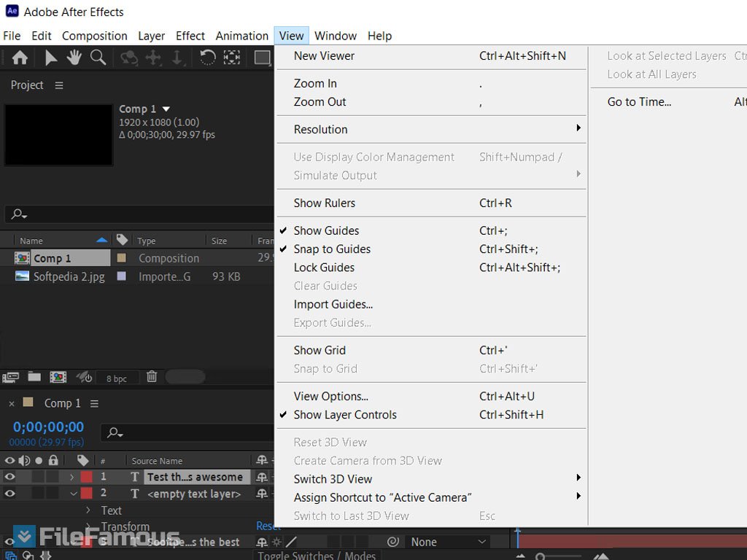Screen dimensions: 747x560
Task: Click the current timecode 0;00;00;00
Action: point(48,427)
